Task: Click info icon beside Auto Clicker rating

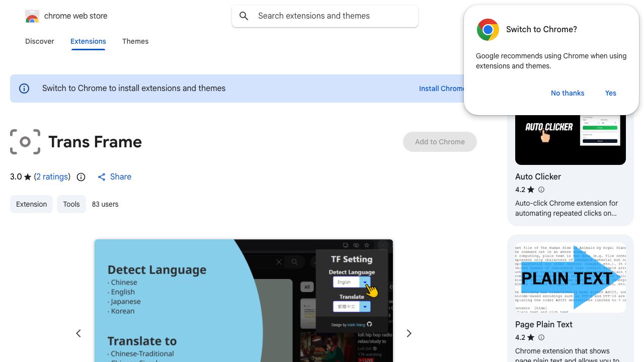Action: click(541, 190)
